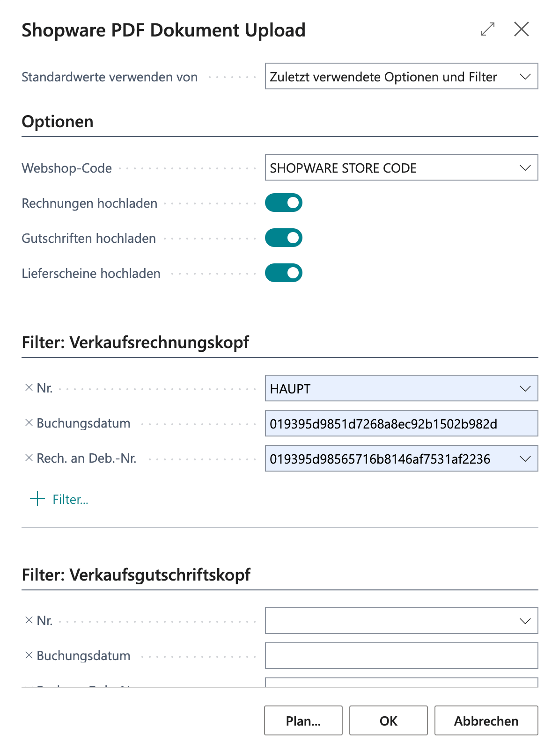Viewport: 559px width, 756px height.
Task: Toggle Rechnungen hochladen switch
Action: (284, 203)
